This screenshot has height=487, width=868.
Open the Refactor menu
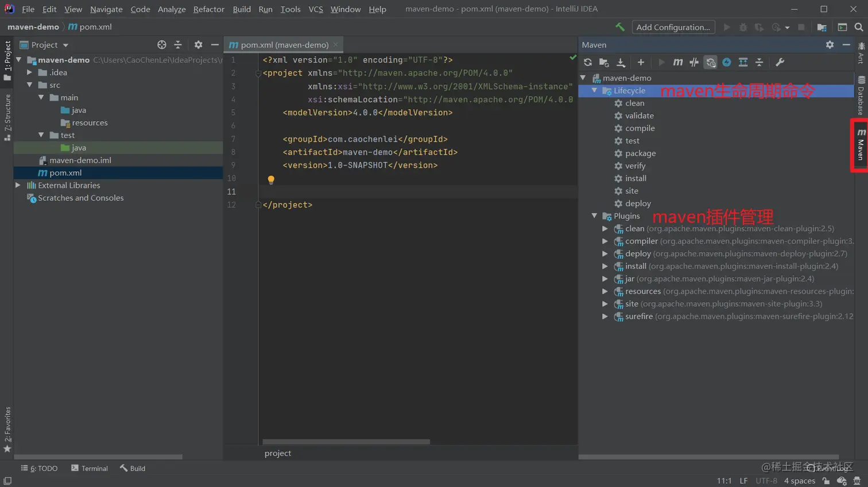coord(209,9)
